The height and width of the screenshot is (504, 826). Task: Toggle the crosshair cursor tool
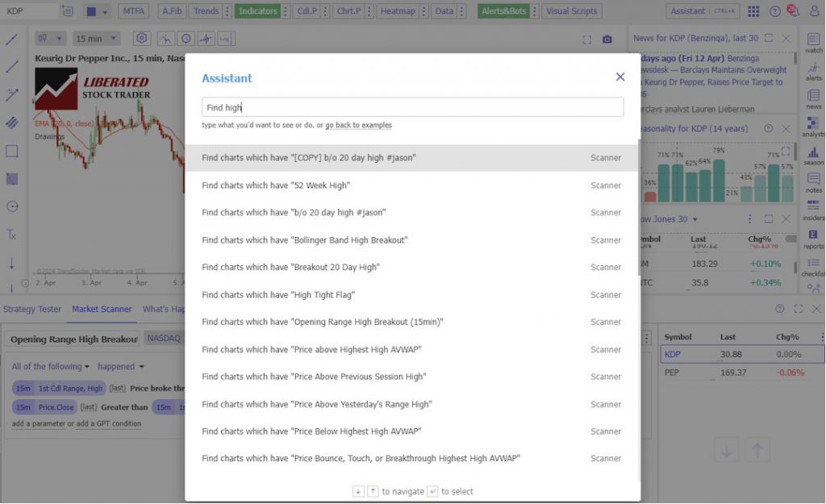tap(206, 39)
